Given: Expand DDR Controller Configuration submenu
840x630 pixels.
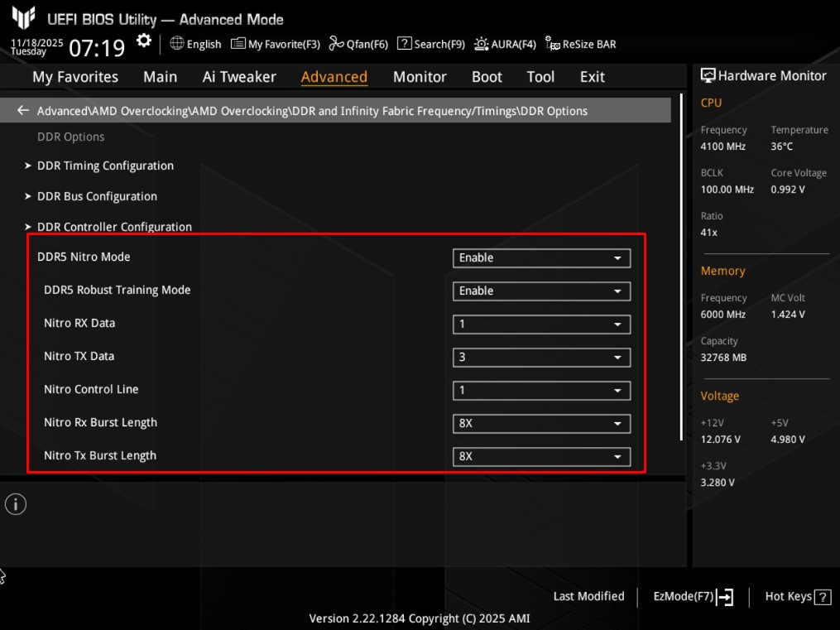Looking at the screenshot, I should (114, 227).
